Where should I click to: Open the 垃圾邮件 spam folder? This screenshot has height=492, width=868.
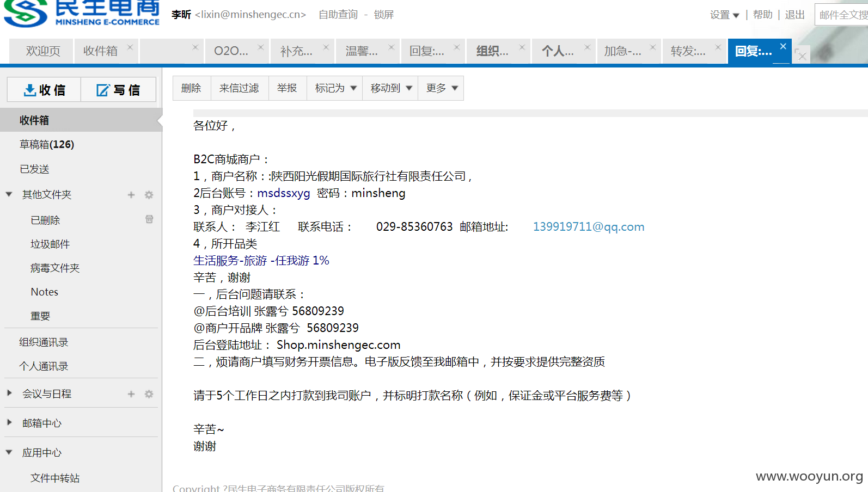pos(50,244)
